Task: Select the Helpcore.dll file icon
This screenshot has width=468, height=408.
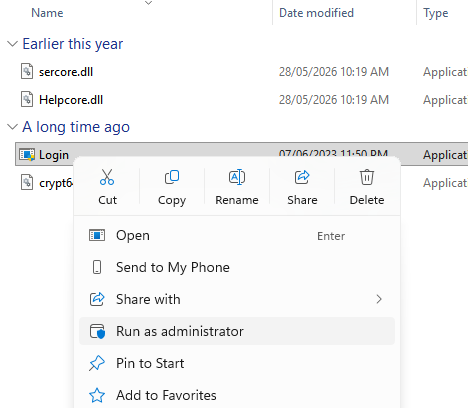Action: click(27, 99)
